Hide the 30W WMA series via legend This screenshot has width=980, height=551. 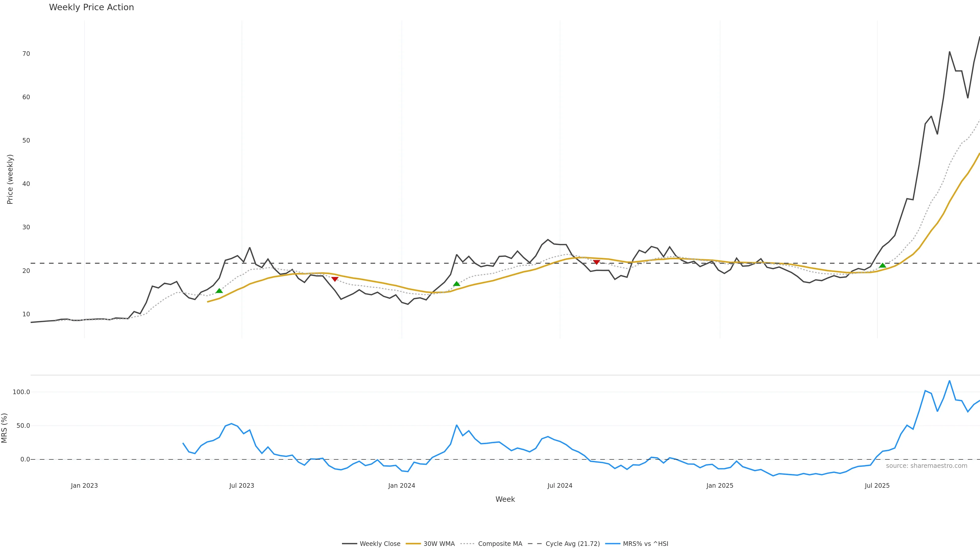click(439, 544)
